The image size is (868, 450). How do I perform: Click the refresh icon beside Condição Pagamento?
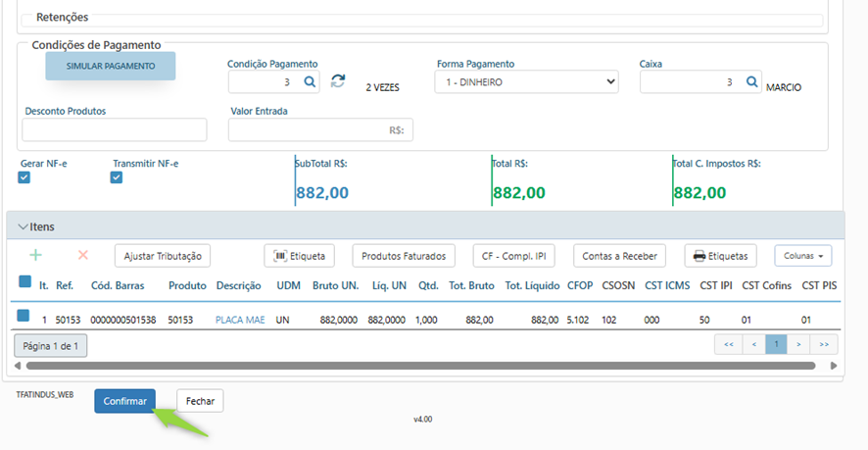(x=338, y=81)
